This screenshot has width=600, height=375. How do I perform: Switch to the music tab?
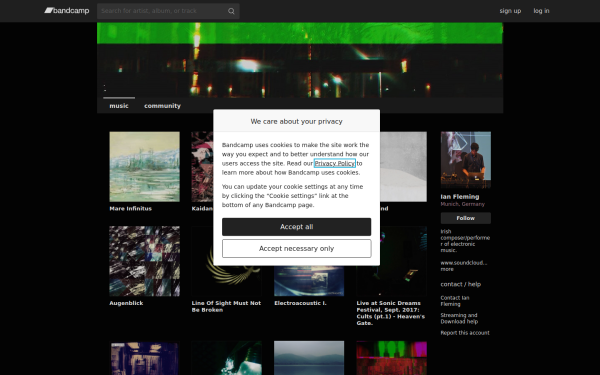119,106
